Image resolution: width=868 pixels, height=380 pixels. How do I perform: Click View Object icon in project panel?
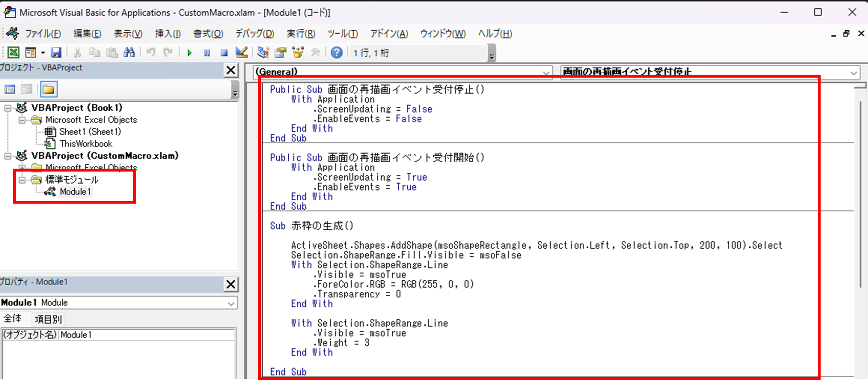(27, 89)
